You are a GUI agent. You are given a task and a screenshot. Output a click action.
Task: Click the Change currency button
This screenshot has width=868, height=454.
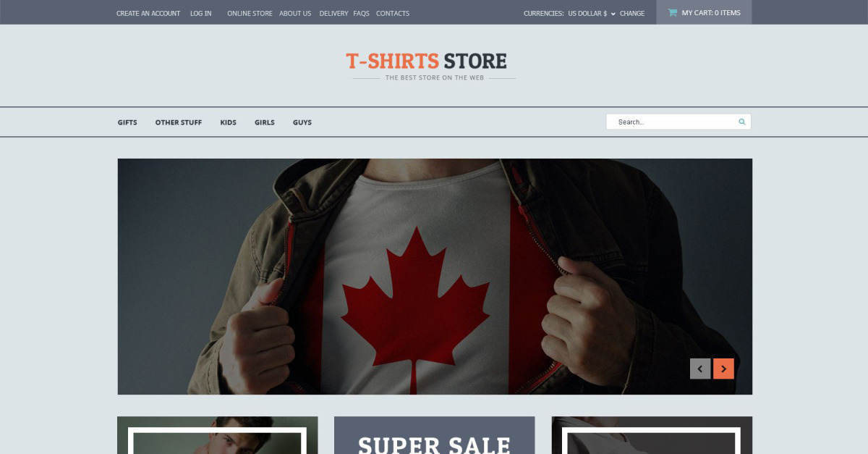point(632,13)
